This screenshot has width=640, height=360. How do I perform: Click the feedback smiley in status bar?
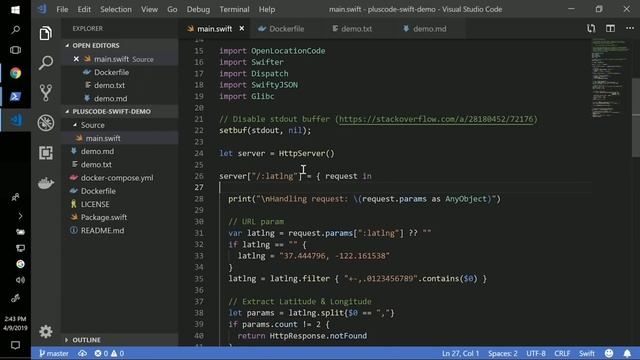tap(609, 353)
